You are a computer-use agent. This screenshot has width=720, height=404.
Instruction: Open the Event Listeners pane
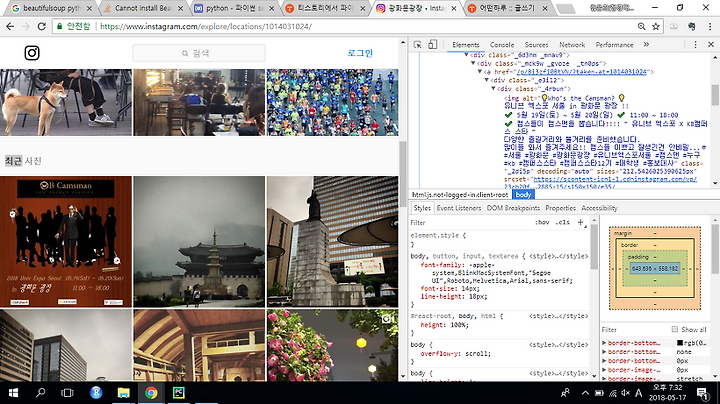(x=459, y=208)
